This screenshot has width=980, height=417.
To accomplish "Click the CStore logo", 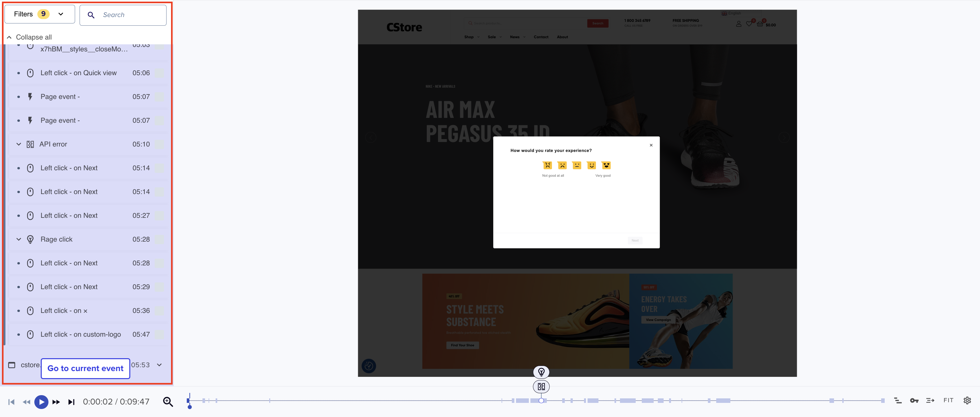I will pos(404,27).
